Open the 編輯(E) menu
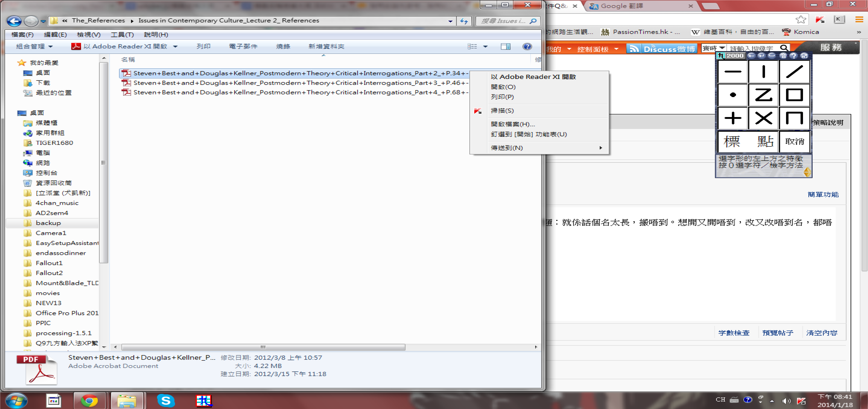Screen dimensions: 868x409 click(55, 34)
